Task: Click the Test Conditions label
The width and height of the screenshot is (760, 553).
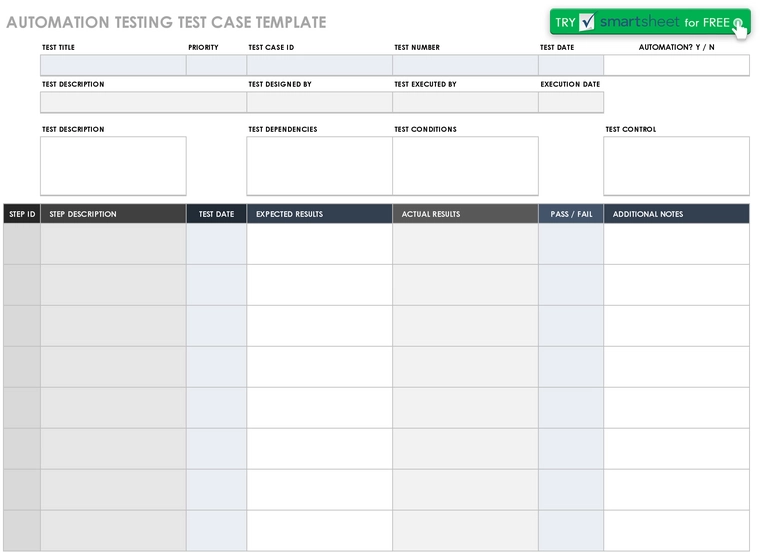Action: pyautogui.click(x=426, y=129)
